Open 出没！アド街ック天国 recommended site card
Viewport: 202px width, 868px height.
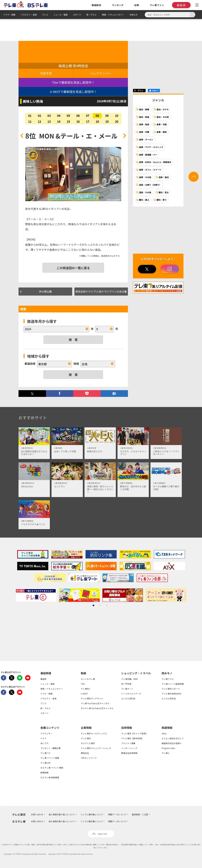point(67,443)
